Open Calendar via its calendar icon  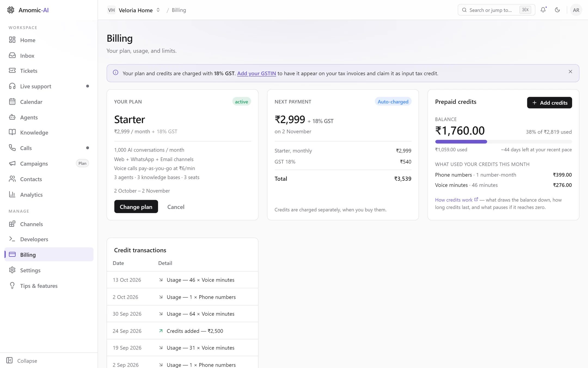[x=12, y=102]
